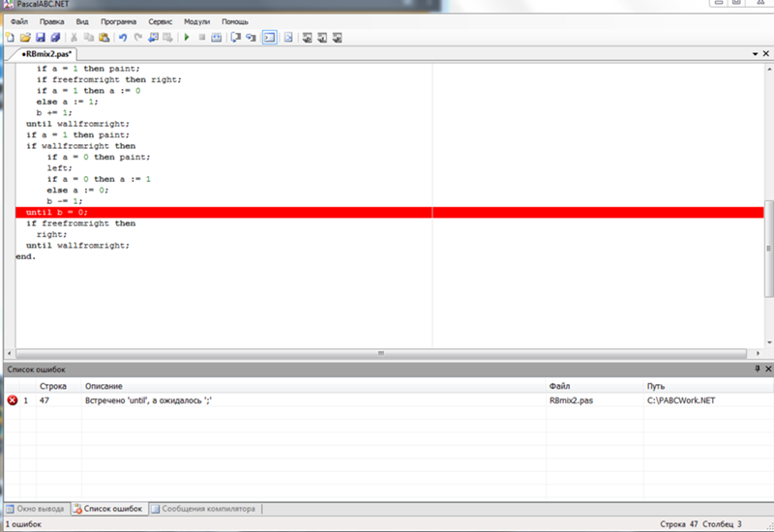
Task: Click the RBmix2.pas cell in the error list
Action: tap(571, 400)
